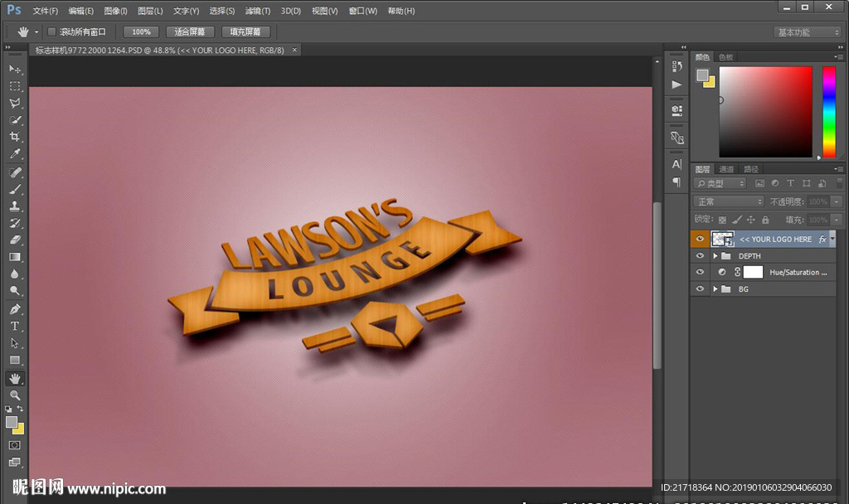849x504 pixels.
Task: Select the Pen tool
Action: (x=15, y=309)
